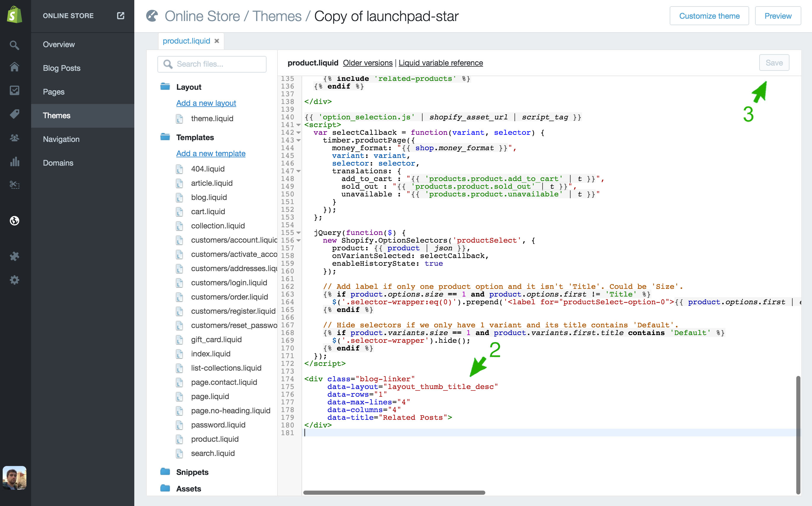
Task: Expand the Snippets folder
Action: point(192,472)
